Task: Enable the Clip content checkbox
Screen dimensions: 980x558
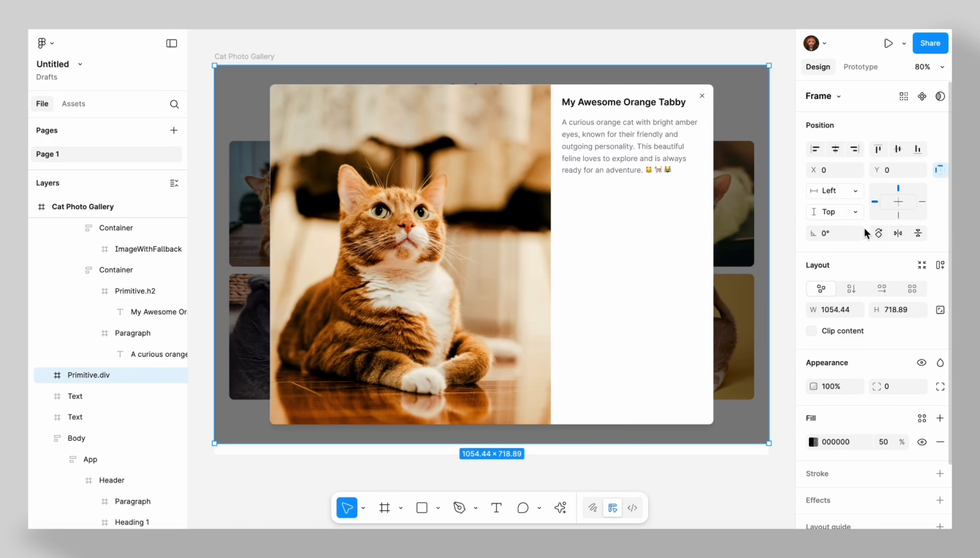Action: [x=811, y=331]
